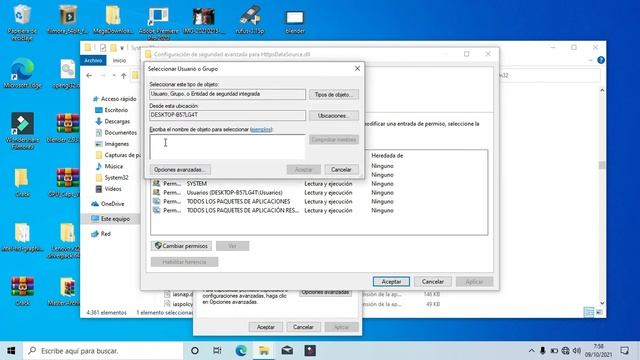The width and height of the screenshot is (640, 360).
Task: Select the rufus-3.15p desktop icon
Action: [249, 20]
